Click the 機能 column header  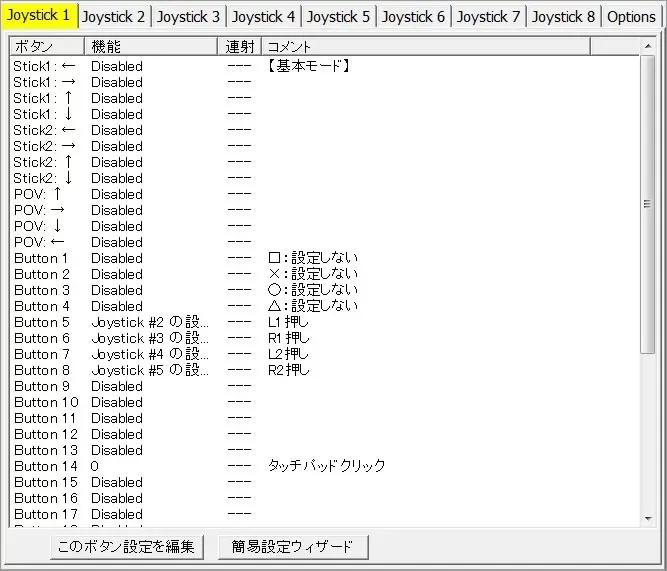pos(151,46)
